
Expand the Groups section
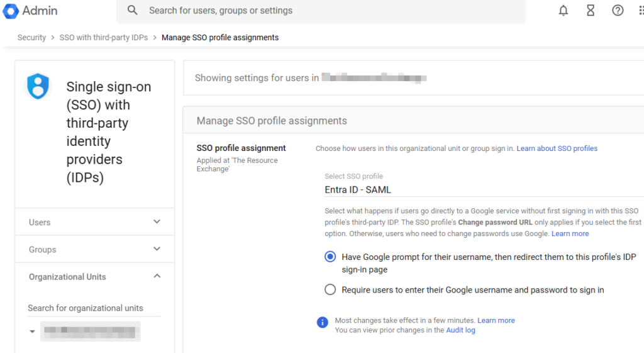tap(157, 249)
